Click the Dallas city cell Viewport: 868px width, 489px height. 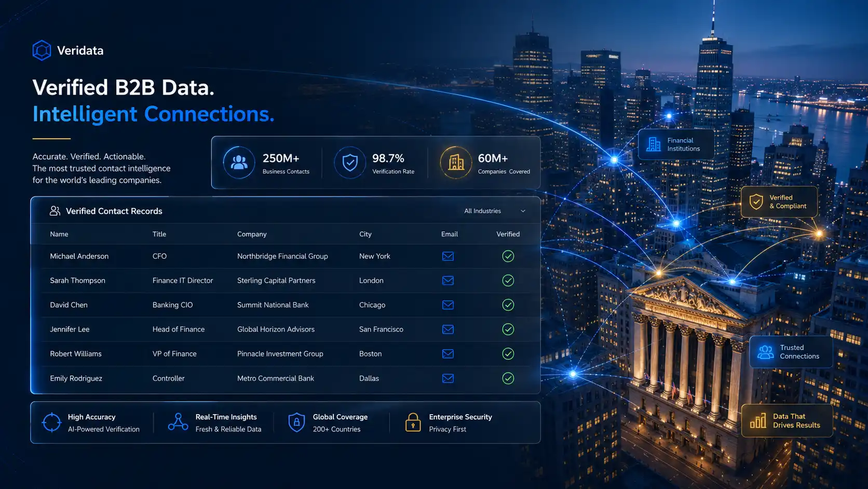click(369, 378)
